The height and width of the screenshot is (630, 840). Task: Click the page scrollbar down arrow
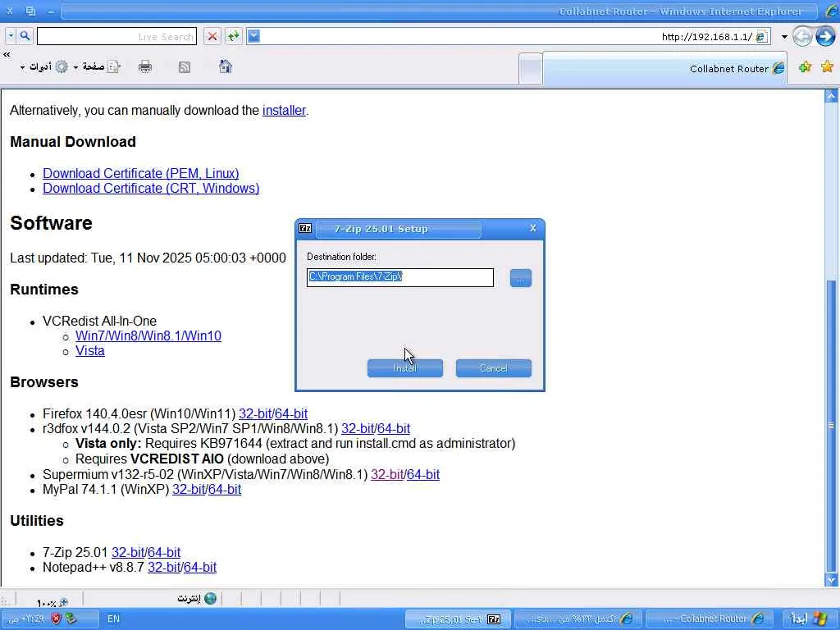832,580
